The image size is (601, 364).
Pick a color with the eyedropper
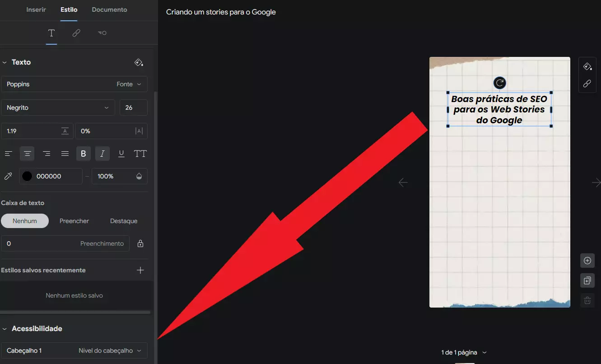point(8,176)
